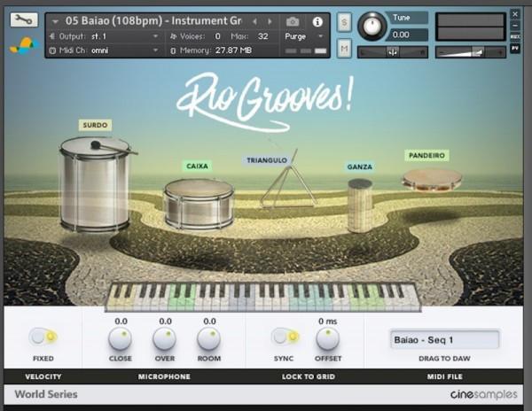This screenshot has height=411, width=532.
Task: Click the Caixa snare drum image
Action: coord(199,205)
